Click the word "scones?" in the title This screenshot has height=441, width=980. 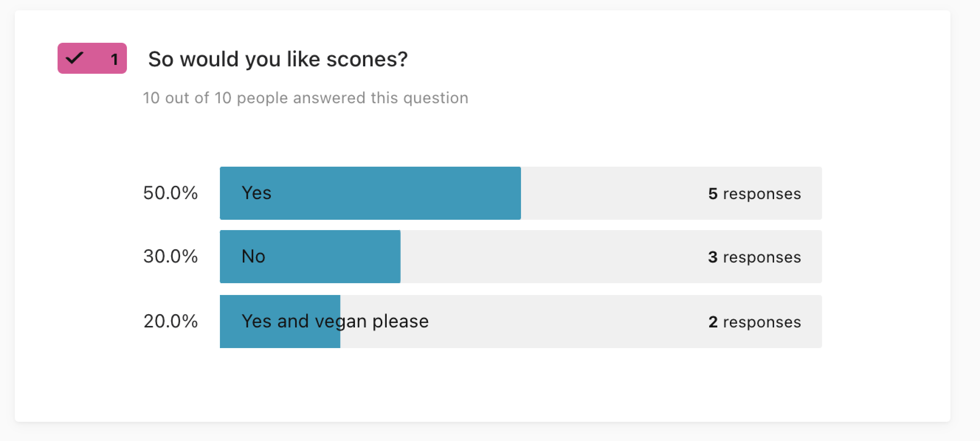point(367,60)
